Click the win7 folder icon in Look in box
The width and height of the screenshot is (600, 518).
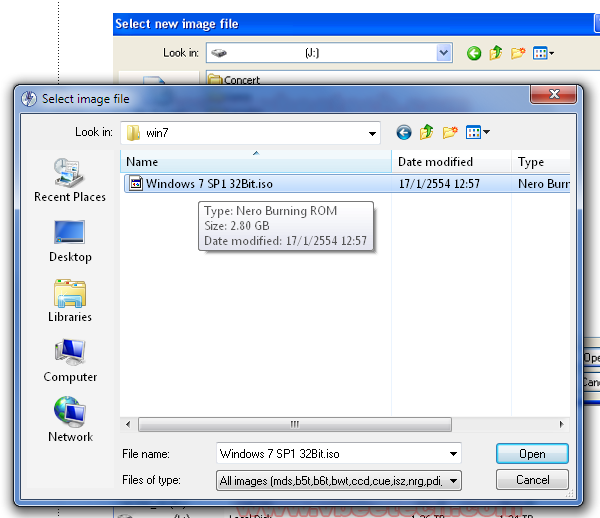[133, 133]
